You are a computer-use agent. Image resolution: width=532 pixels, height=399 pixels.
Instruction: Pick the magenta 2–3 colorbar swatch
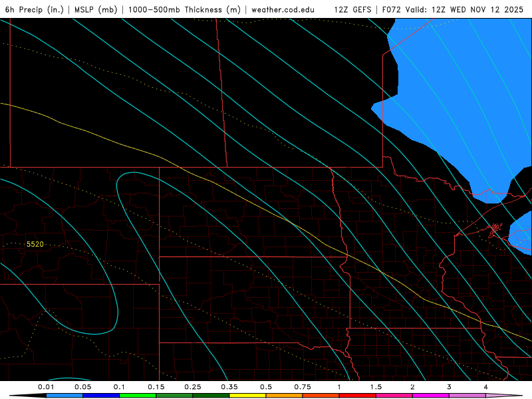(431, 396)
